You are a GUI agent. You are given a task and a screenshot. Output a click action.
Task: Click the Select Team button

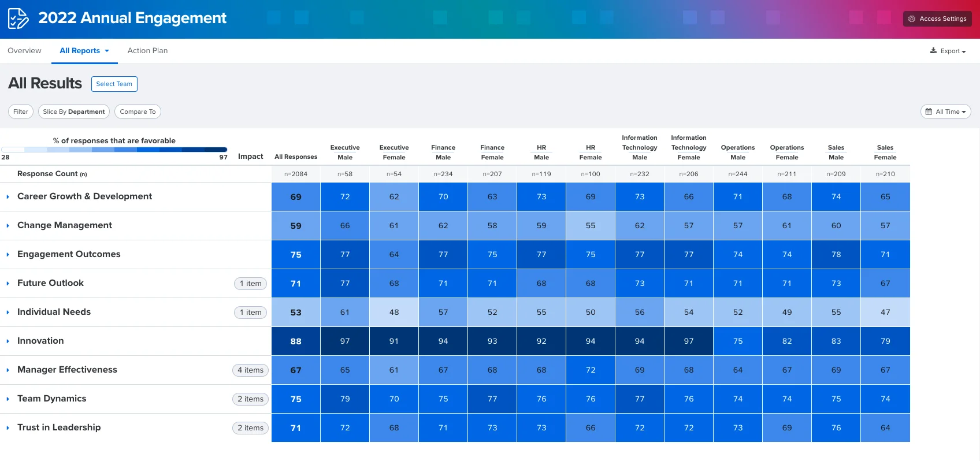(114, 84)
